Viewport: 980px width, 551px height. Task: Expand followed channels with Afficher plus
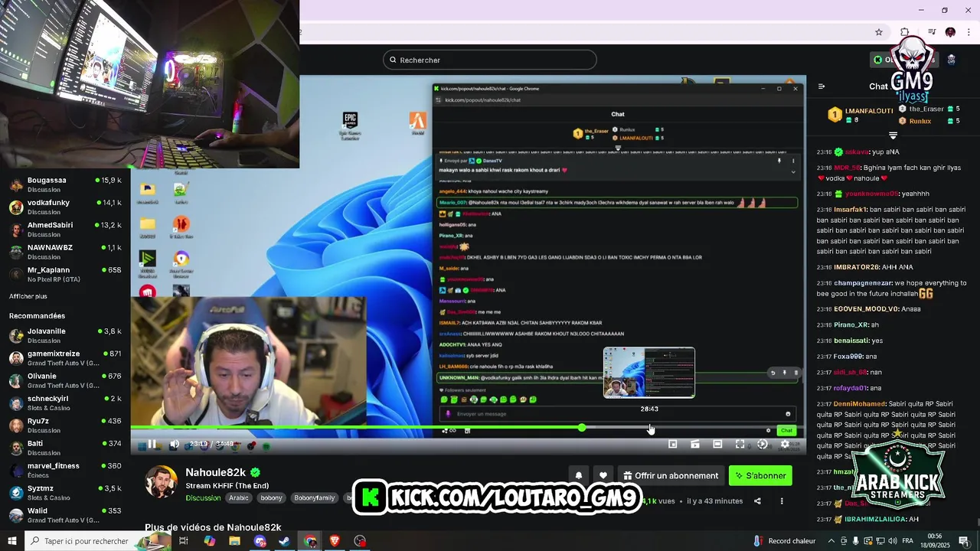coord(28,296)
